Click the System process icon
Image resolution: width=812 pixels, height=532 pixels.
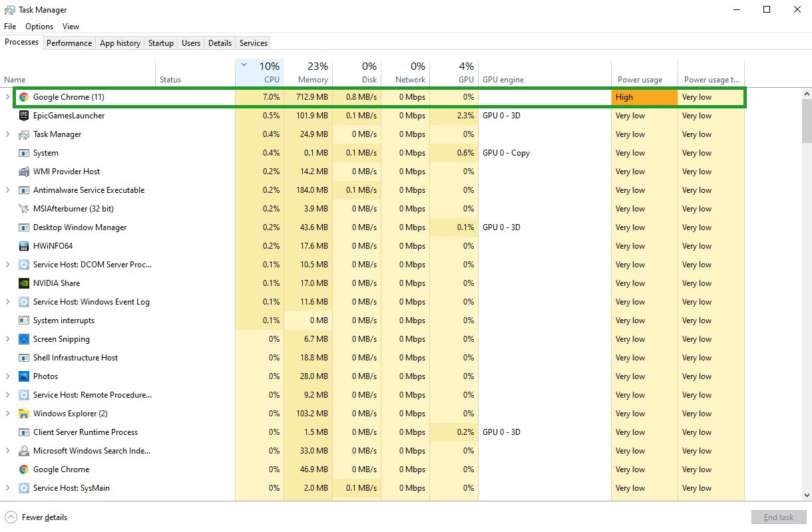click(24, 153)
